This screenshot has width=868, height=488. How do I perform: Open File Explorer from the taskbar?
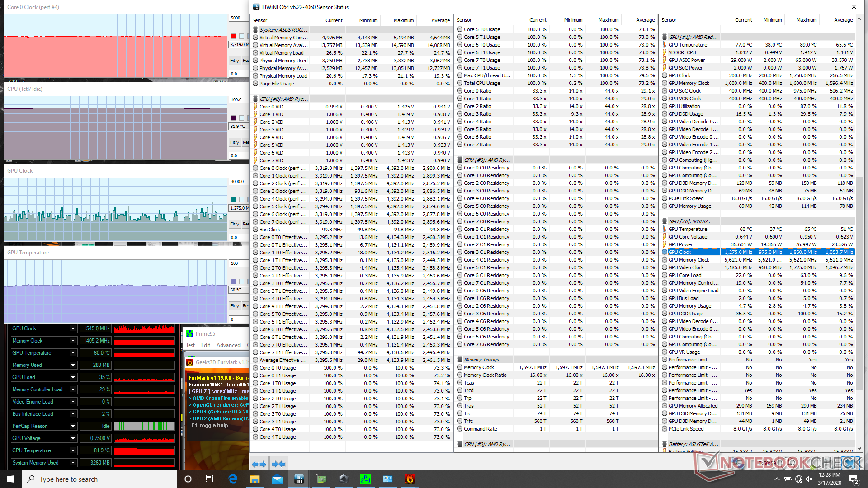point(255,479)
